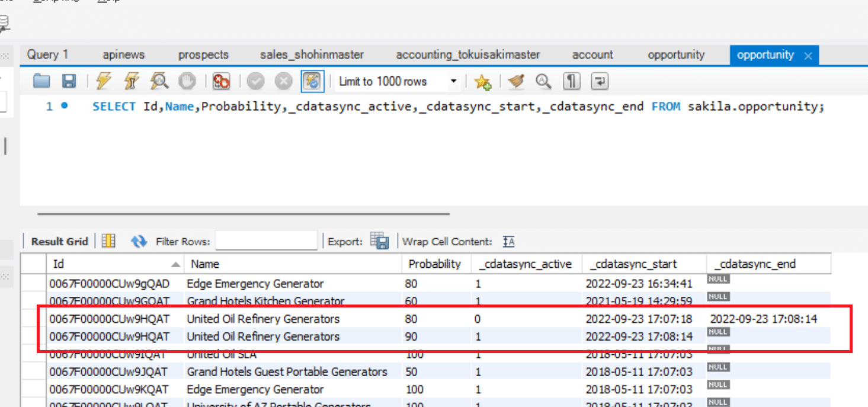Click the result grid columns icon
This screenshot has width=868, height=407.
click(108, 241)
